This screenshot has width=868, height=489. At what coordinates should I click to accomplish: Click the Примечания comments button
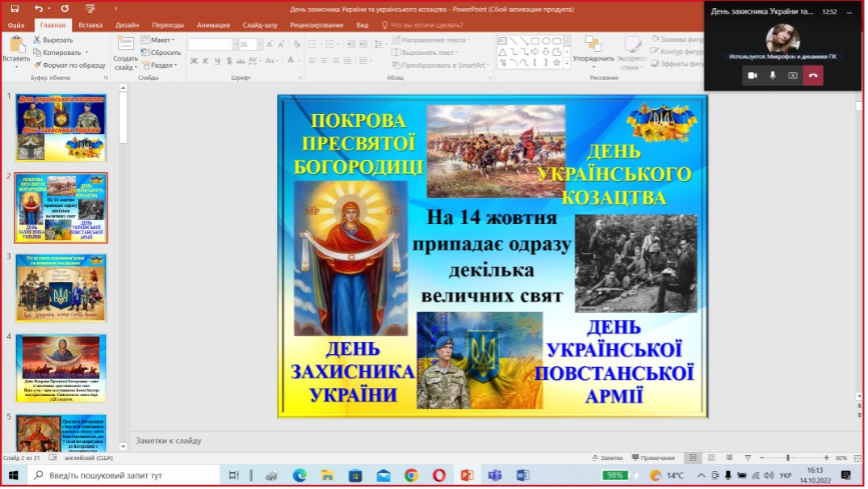click(x=653, y=458)
